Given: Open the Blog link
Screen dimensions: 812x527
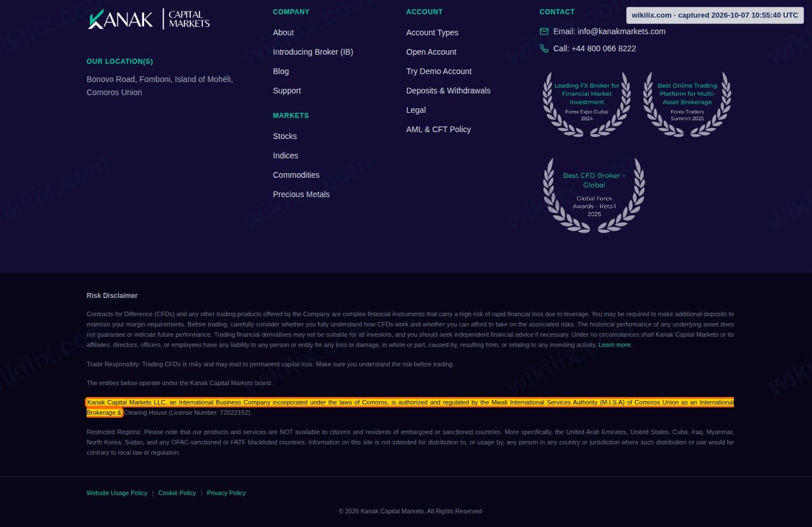Looking at the screenshot, I should pos(281,71).
